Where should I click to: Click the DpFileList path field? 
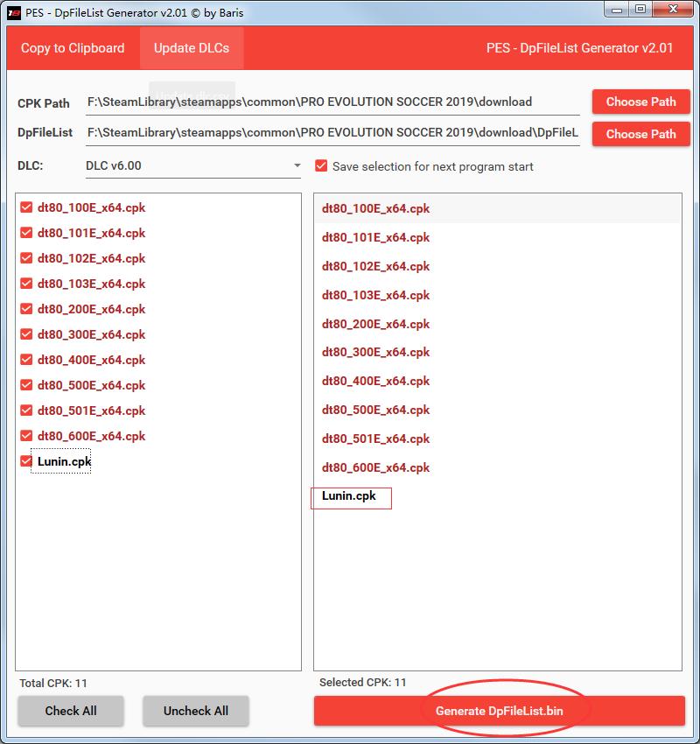(x=332, y=133)
